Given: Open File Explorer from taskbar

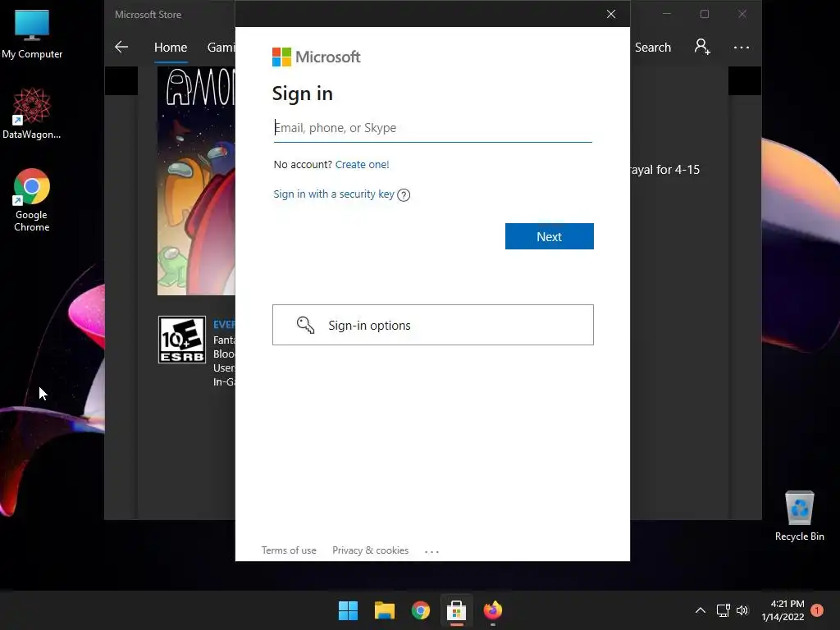Looking at the screenshot, I should pos(385,610).
